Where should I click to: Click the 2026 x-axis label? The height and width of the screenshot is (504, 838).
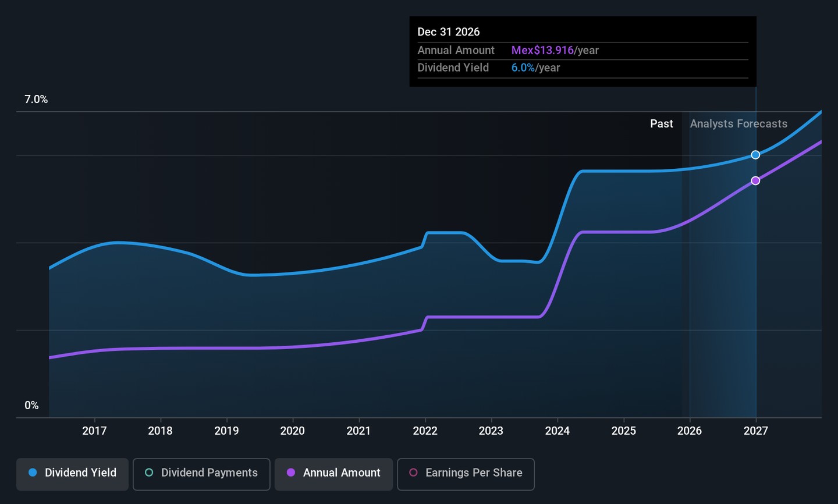pyautogui.click(x=690, y=431)
